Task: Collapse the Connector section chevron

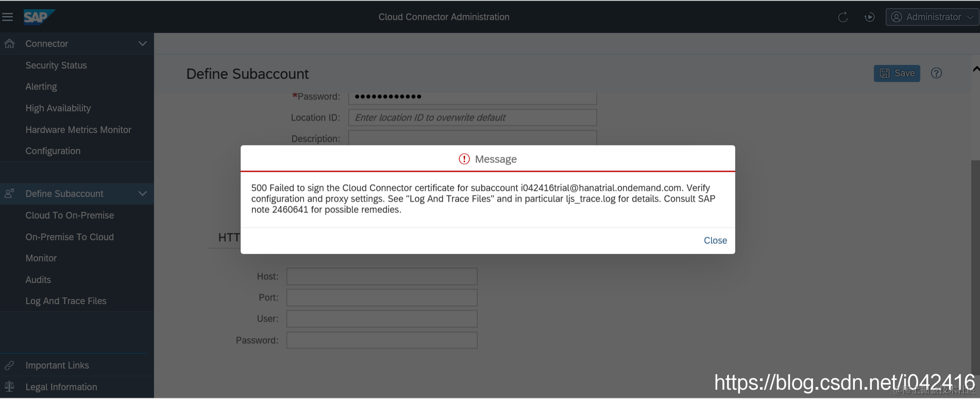Action: [143, 44]
